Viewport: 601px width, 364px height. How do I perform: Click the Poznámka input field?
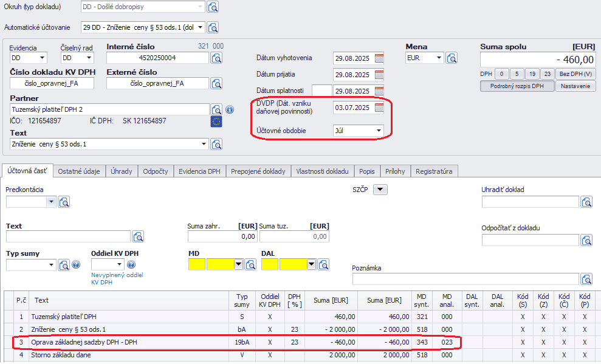(465, 279)
